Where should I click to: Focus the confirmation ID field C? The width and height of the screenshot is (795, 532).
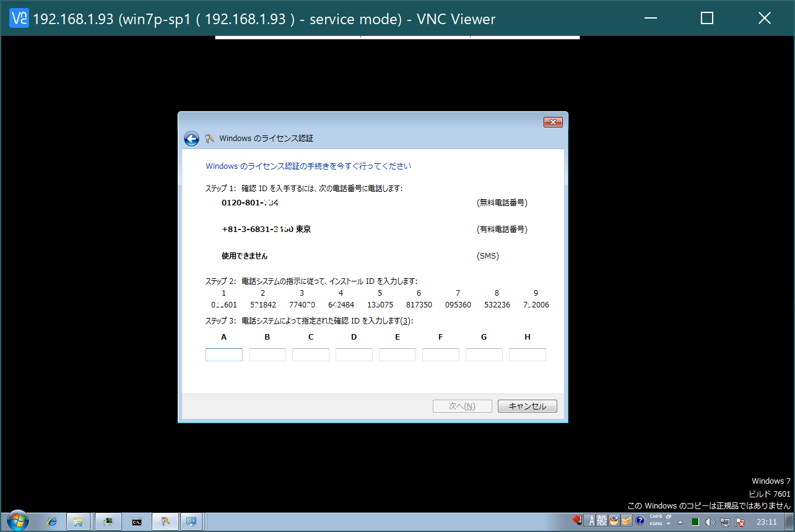pyautogui.click(x=311, y=354)
